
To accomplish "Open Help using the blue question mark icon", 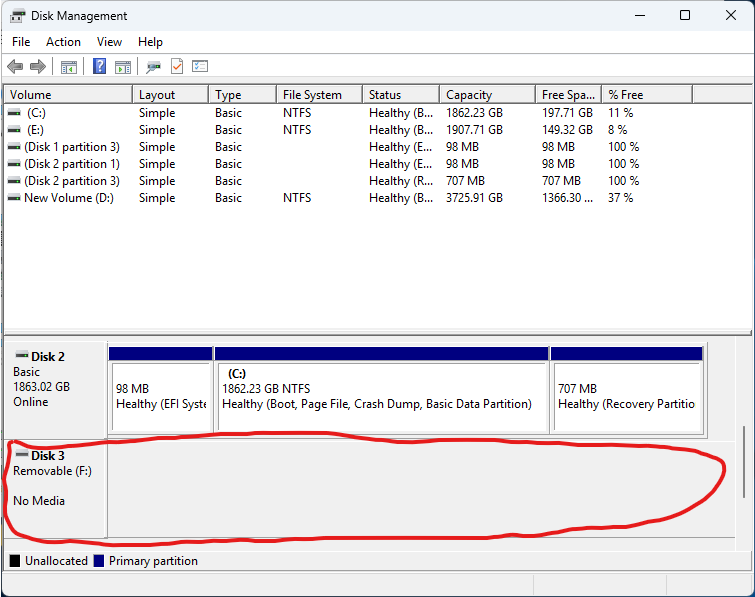I will point(100,67).
